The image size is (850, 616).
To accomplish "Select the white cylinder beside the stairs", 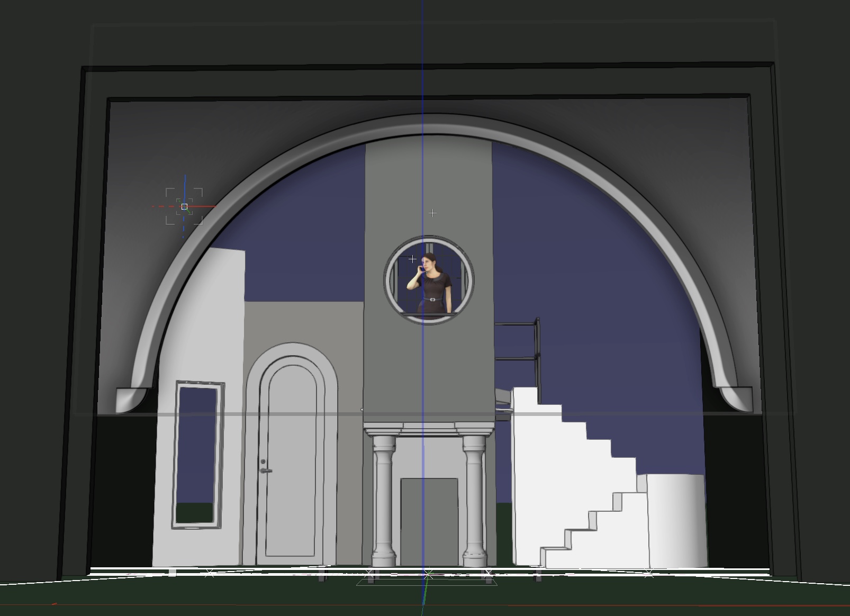I will click(677, 519).
